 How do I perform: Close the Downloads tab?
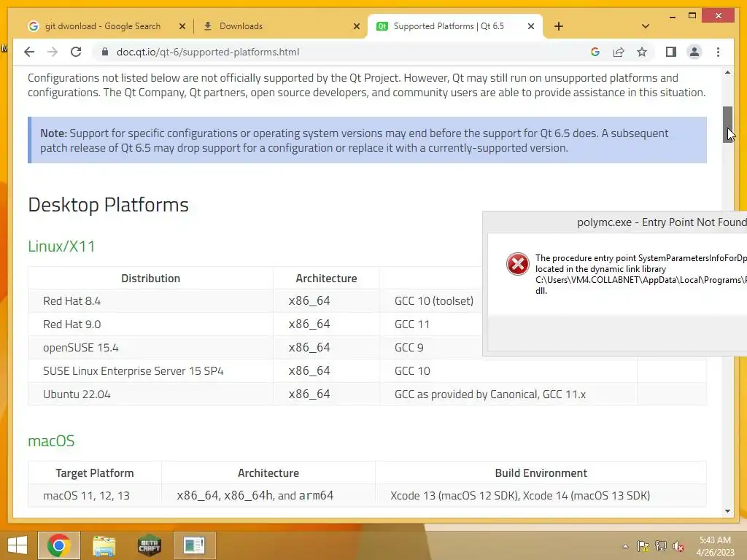click(356, 26)
